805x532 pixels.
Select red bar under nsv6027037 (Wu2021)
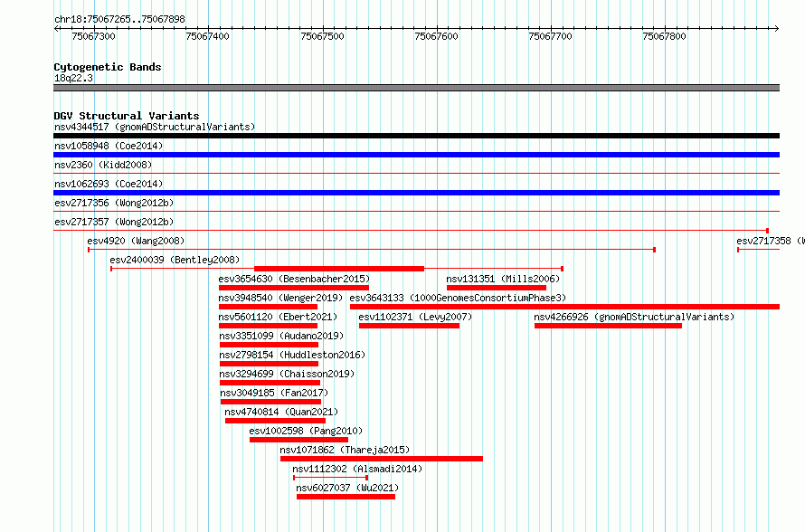click(346, 497)
